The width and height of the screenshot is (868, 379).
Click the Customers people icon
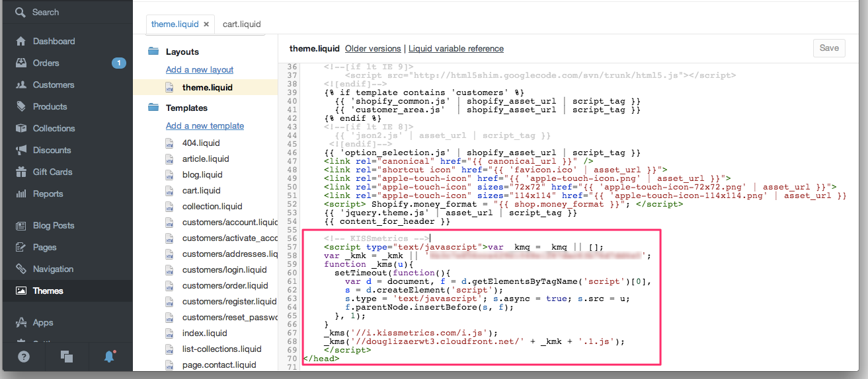[21, 85]
